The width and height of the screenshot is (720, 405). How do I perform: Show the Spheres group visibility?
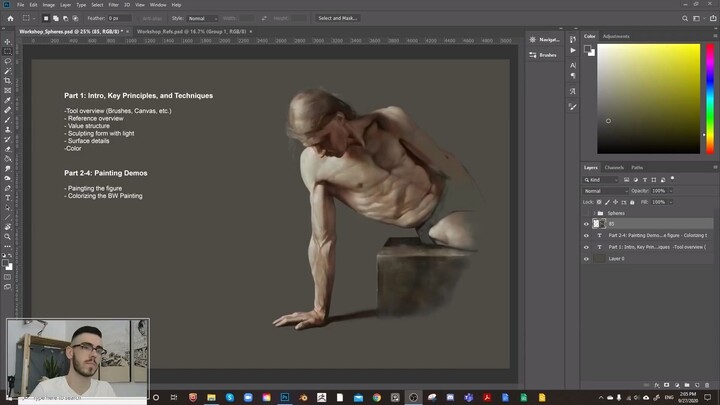pyautogui.click(x=586, y=213)
